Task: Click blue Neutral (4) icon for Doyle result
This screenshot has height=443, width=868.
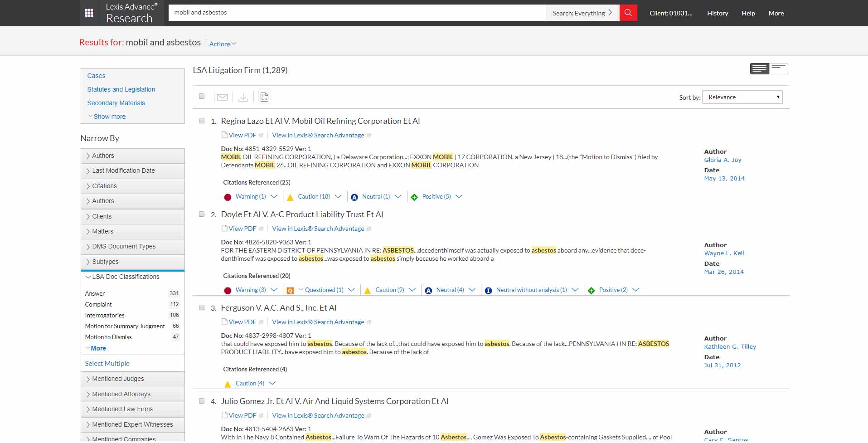Action: point(428,291)
